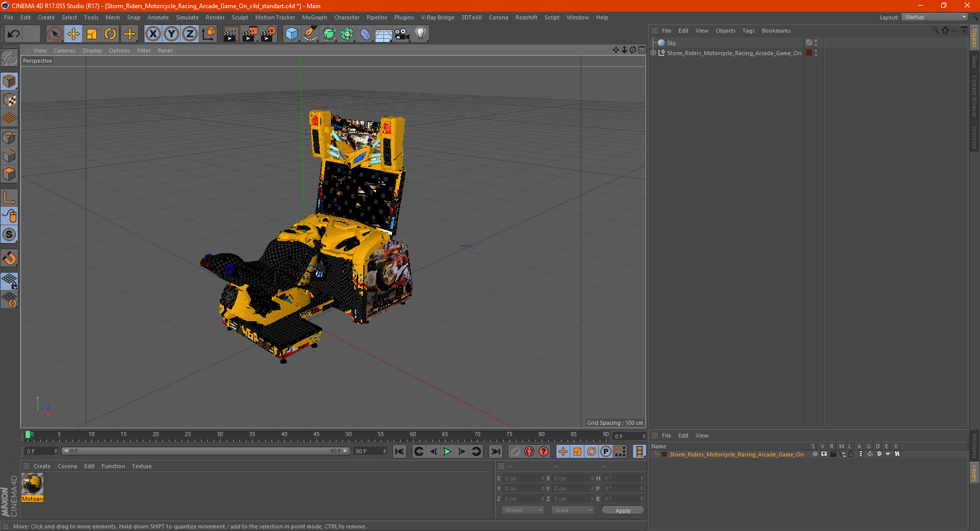980x531 pixels.
Task: Toggle coordinate system icon
Action: (208, 34)
